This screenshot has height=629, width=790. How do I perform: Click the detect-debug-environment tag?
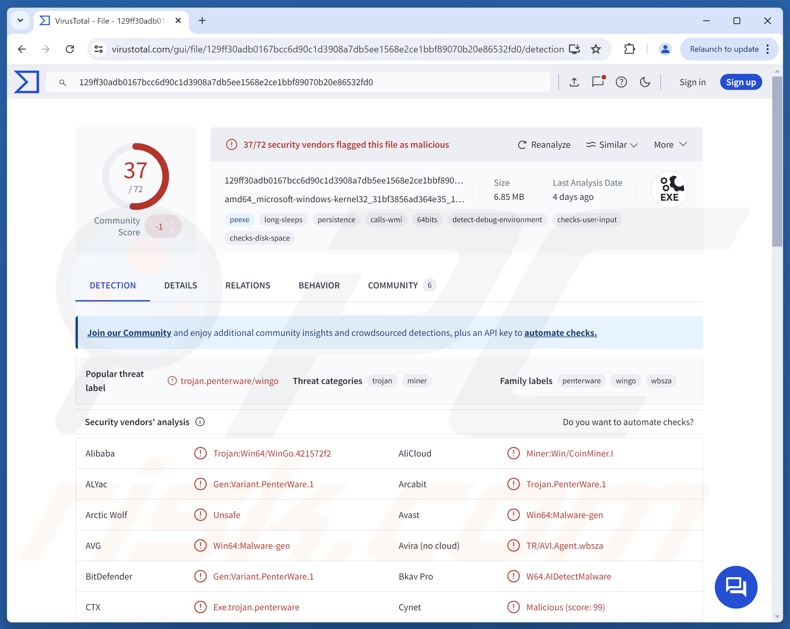pyautogui.click(x=497, y=220)
